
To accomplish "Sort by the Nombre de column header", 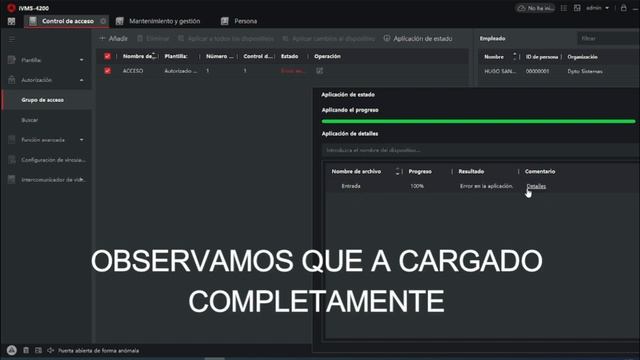I will tap(139, 56).
